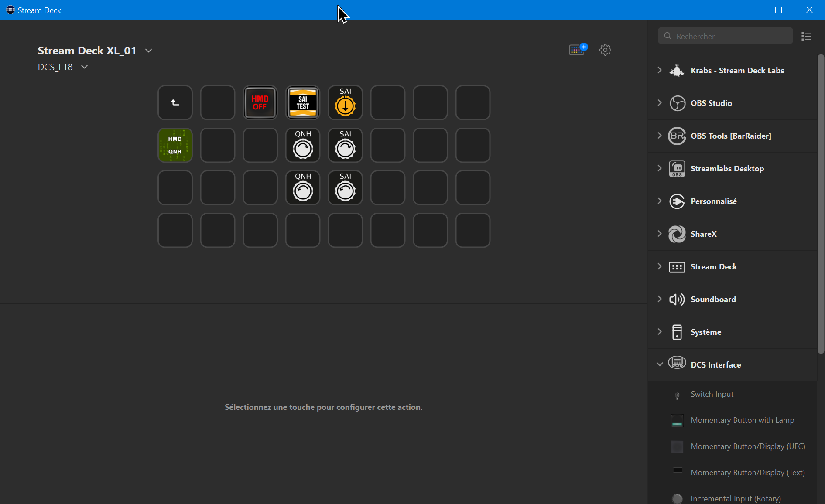Select Incremental Input (Rotary) action
The width and height of the screenshot is (825, 504).
(x=736, y=498)
